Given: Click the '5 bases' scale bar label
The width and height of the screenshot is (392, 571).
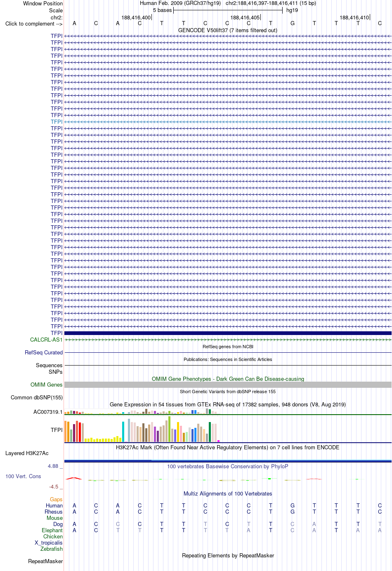Looking at the screenshot, I should tap(162, 10).
